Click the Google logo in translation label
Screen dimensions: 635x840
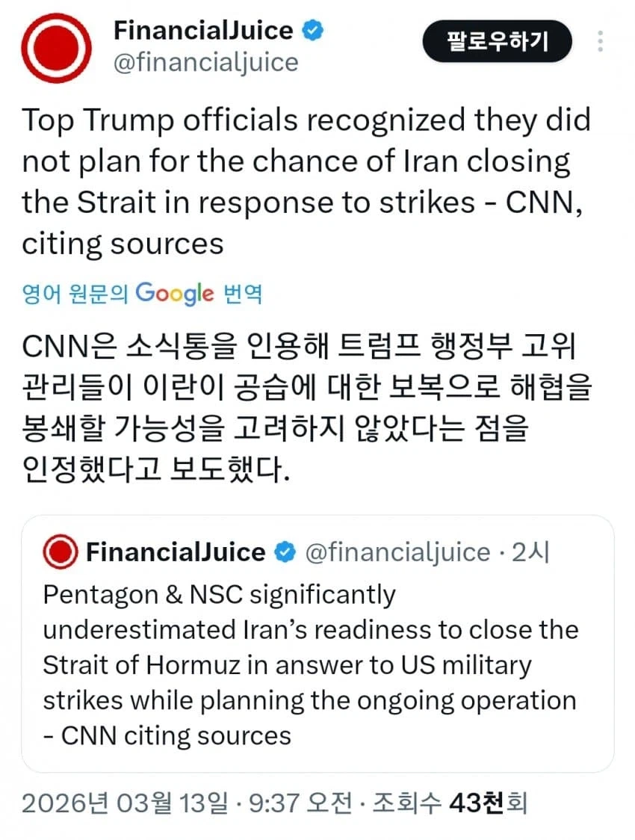click(x=176, y=293)
